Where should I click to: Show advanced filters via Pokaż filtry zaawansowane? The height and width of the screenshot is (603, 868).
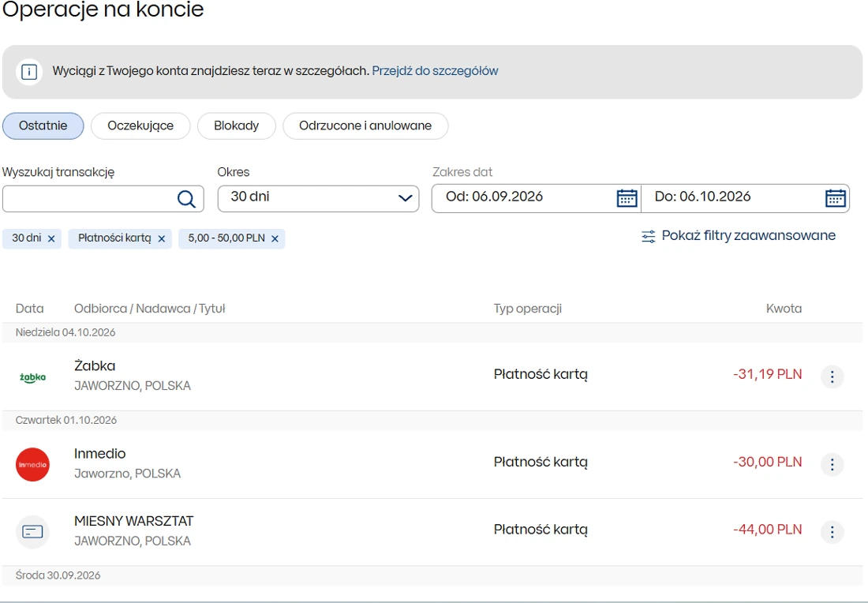pyautogui.click(x=739, y=236)
